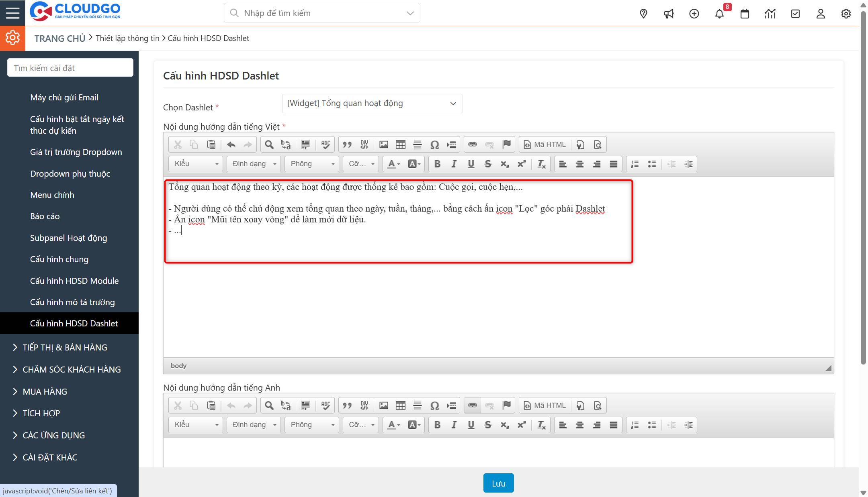Image resolution: width=868 pixels, height=497 pixels.
Task: Click the Tìm kiếm cài đặt search field
Action: point(70,68)
